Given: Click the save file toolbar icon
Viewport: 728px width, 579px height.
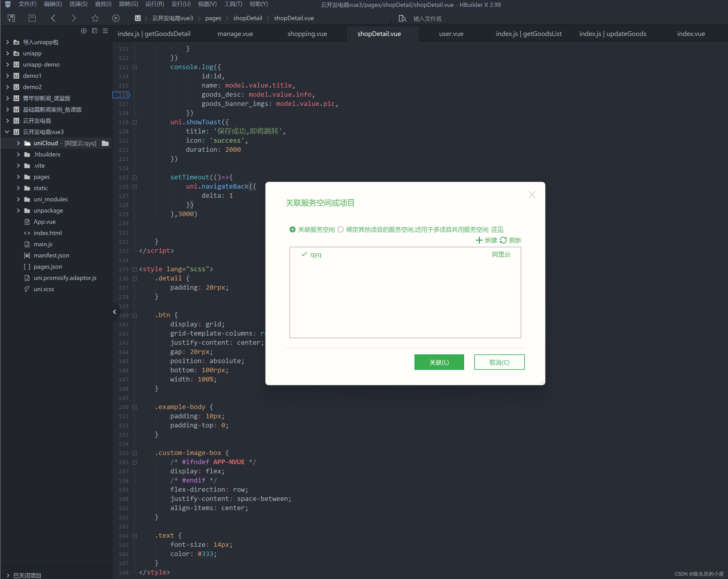Looking at the screenshot, I should pos(32,18).
